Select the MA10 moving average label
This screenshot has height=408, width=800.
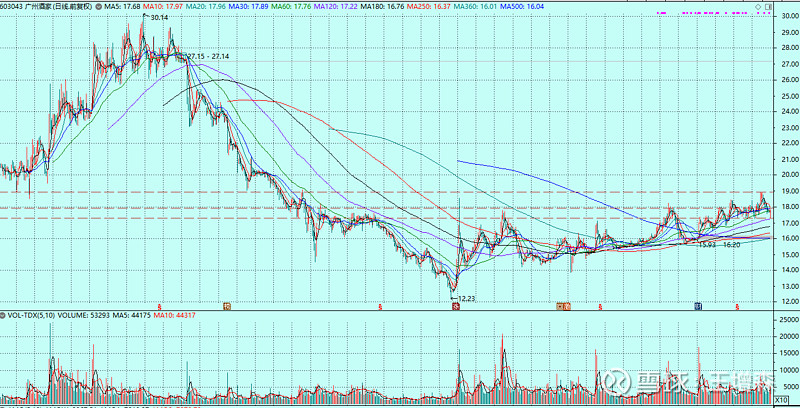click(176, 6)
